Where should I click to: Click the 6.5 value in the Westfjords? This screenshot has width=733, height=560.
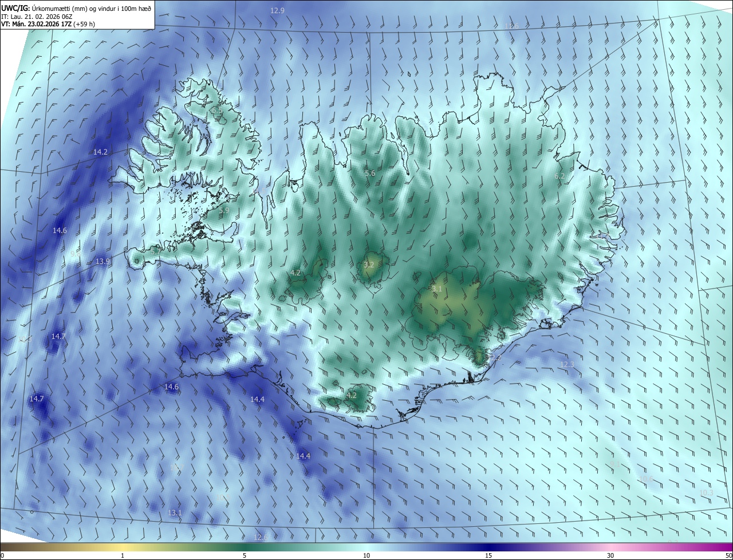tap(216, 110)
